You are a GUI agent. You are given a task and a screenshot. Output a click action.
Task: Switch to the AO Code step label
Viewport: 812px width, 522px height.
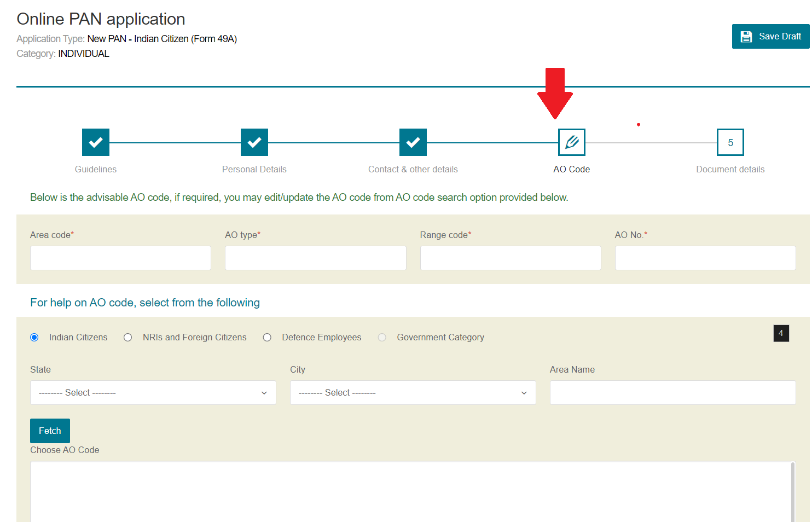[571, 169]
